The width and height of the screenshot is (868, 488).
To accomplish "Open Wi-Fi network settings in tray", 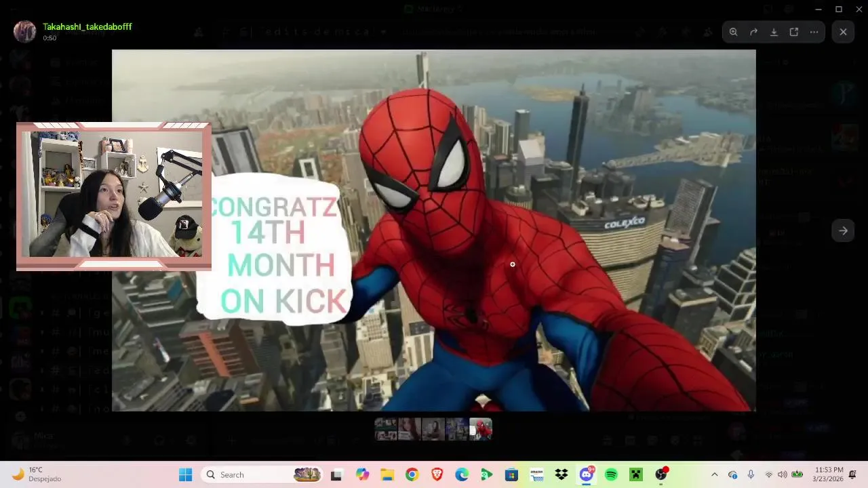I will tap(768, 474).
